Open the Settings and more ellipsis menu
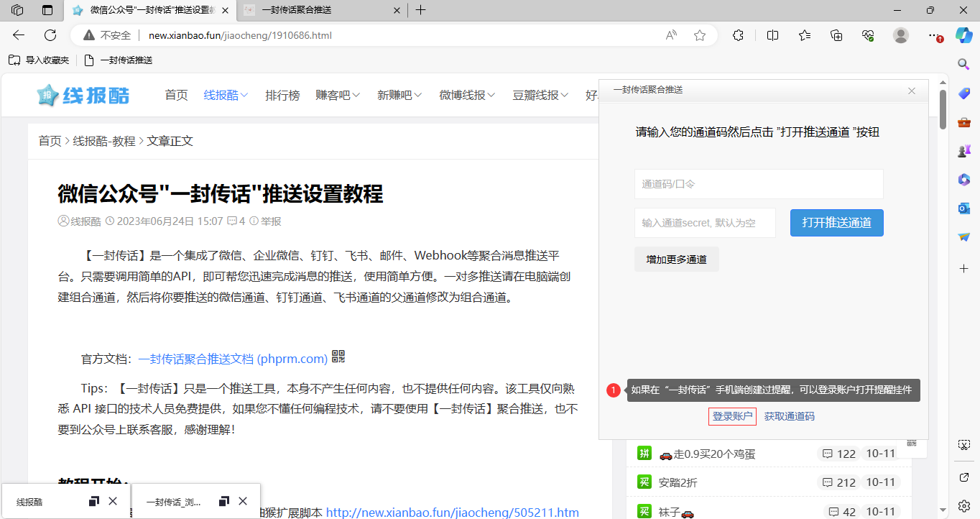This screenshot has width=980, height=519. pyautogui.click(x=934, y=35)
